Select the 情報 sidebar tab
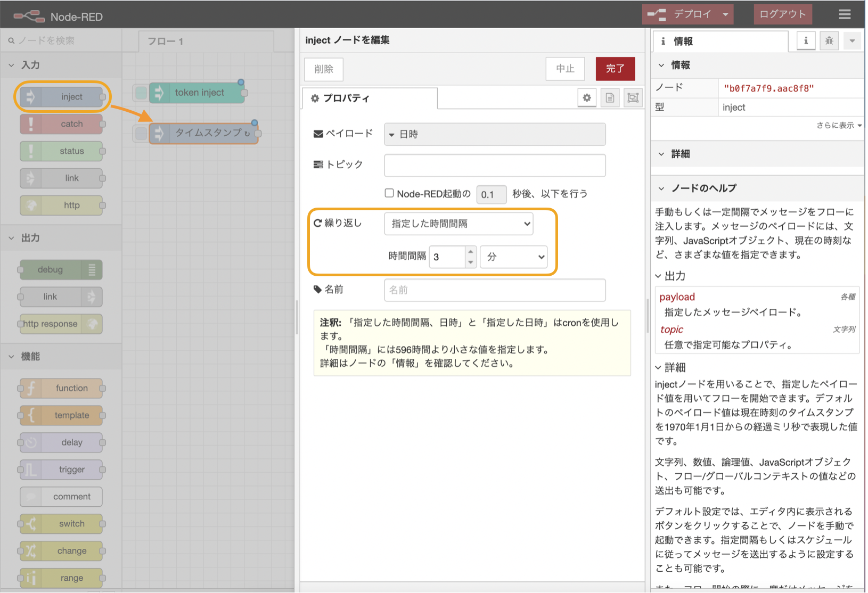Viewport: 868px width, 593px height. point(720,41)
